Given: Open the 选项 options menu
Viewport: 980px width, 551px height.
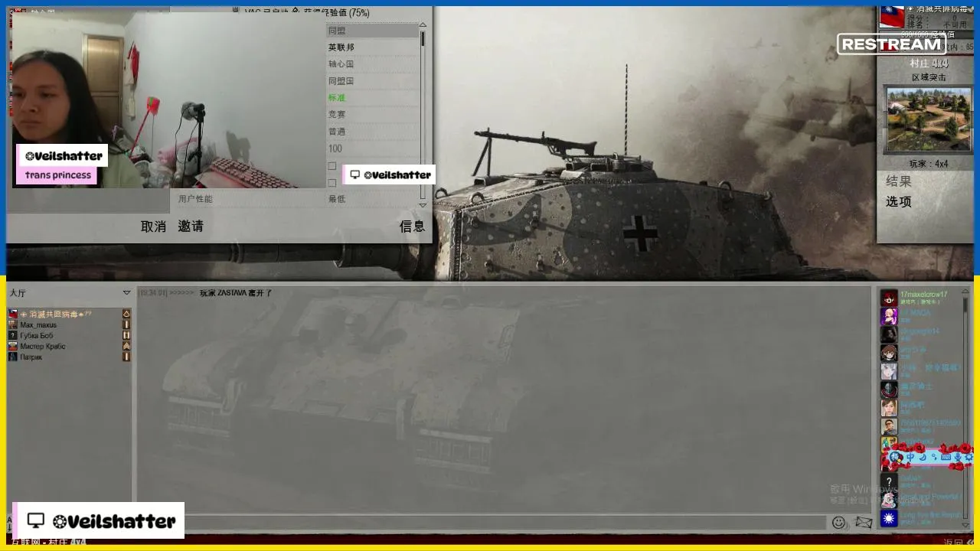Looking at the screenshot, I should pyautogui.click(x=899, y=202).
